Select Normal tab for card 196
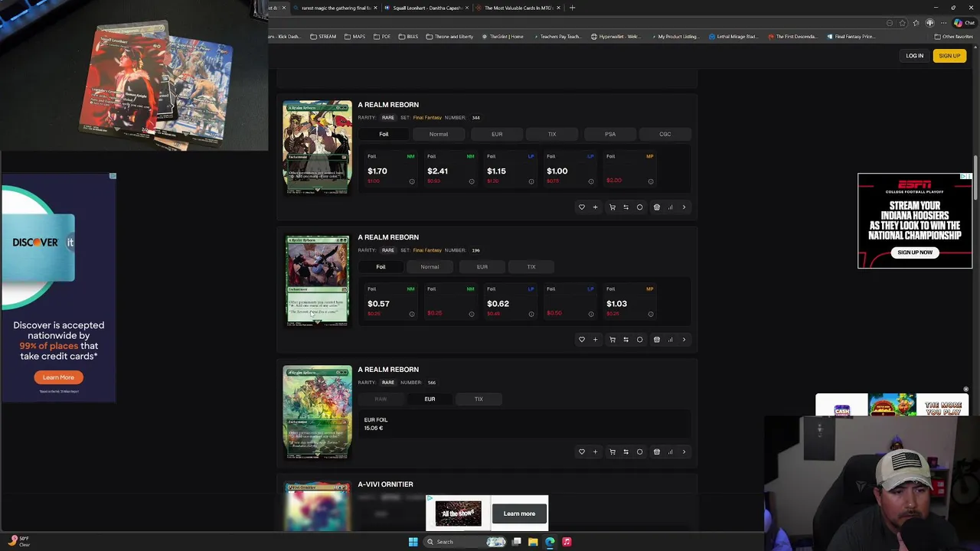 [430, 267]
